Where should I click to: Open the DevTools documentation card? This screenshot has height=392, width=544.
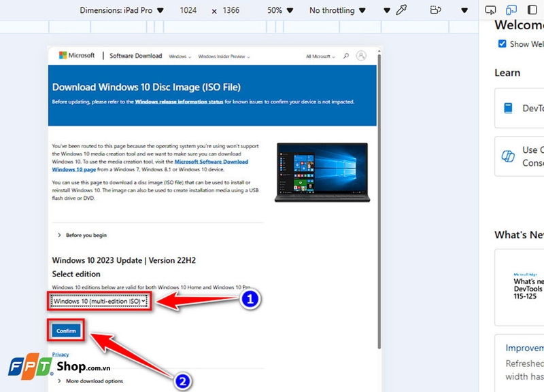coord(520,108)
